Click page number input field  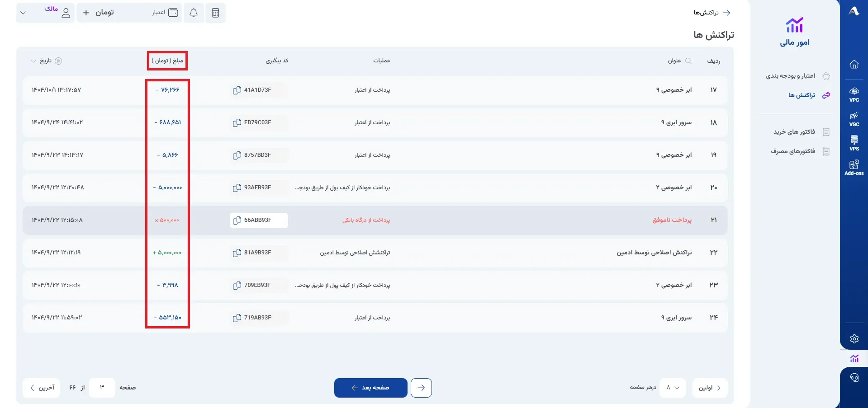pos(102,388)
